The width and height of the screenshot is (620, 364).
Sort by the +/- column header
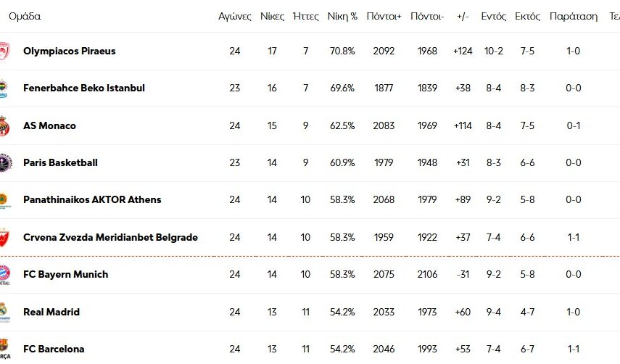(x=462, y=16)
